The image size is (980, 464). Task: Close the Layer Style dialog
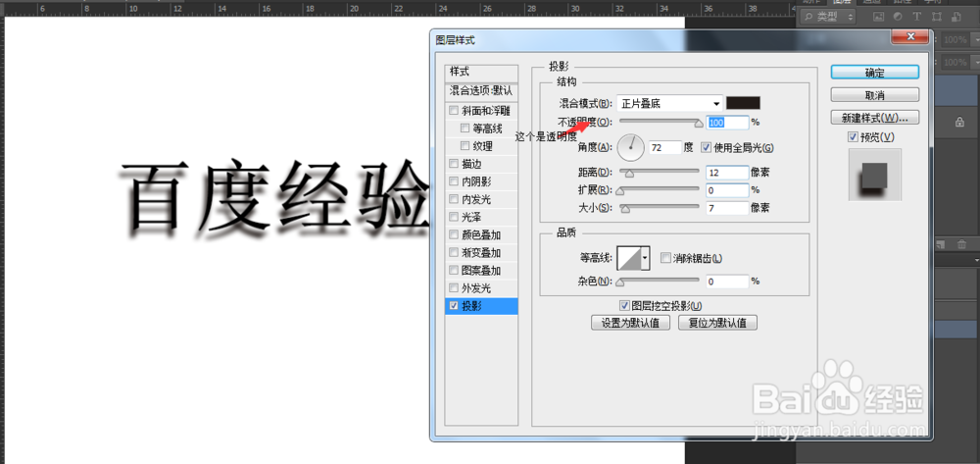909,37
